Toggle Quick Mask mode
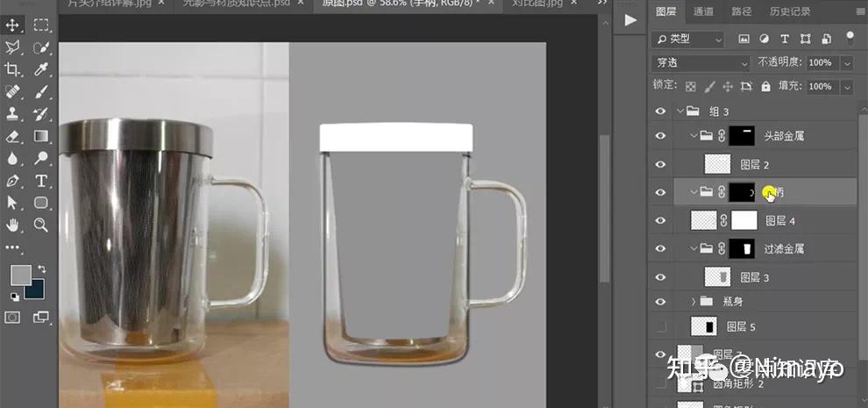Image resolution: width=868 pixels, height=408 pixels. point(12,317)
